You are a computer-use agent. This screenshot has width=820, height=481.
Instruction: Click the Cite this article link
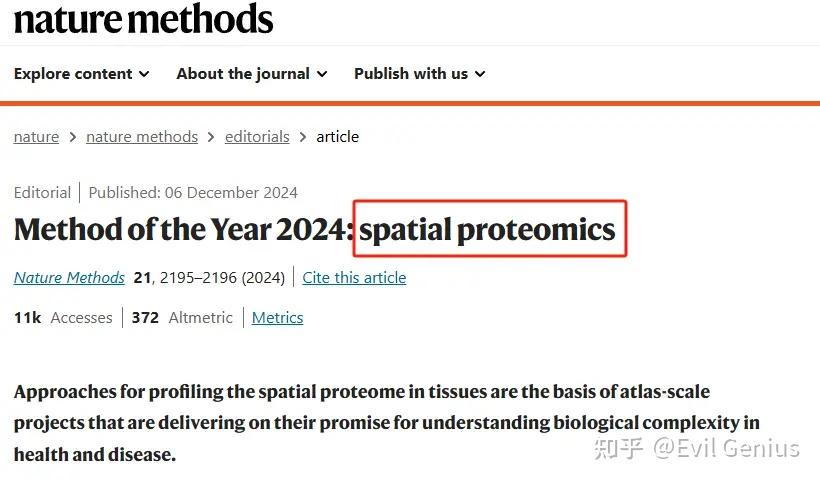pos(354,277)
